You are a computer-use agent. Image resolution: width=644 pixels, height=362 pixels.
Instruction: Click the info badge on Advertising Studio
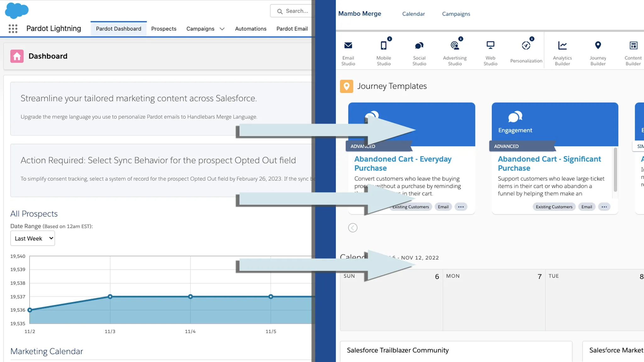click(461, 39)
